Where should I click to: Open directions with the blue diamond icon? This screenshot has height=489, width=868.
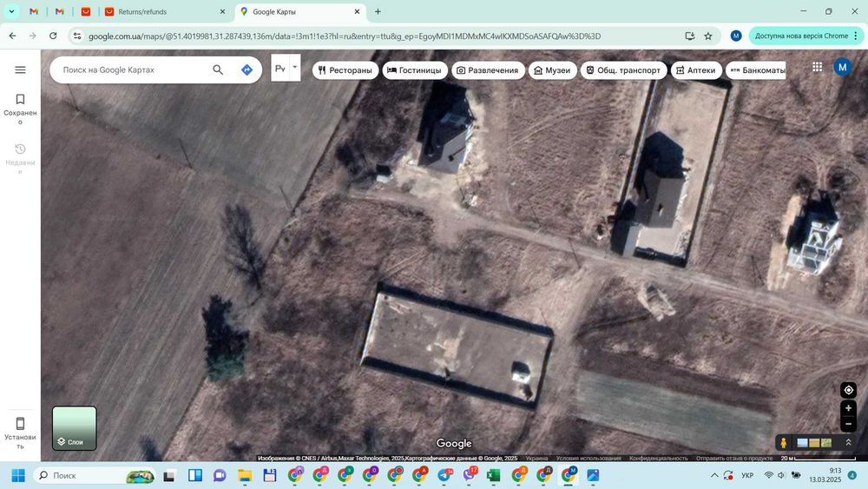(247, 69)
